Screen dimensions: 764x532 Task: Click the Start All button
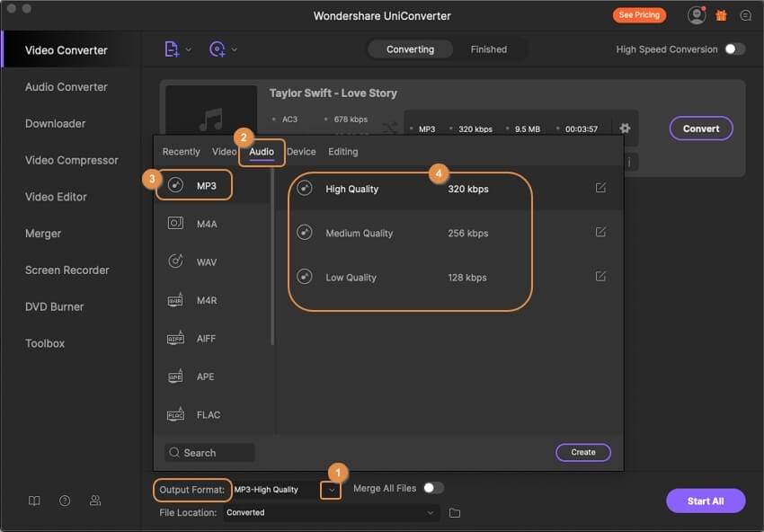tap(706, 501)
